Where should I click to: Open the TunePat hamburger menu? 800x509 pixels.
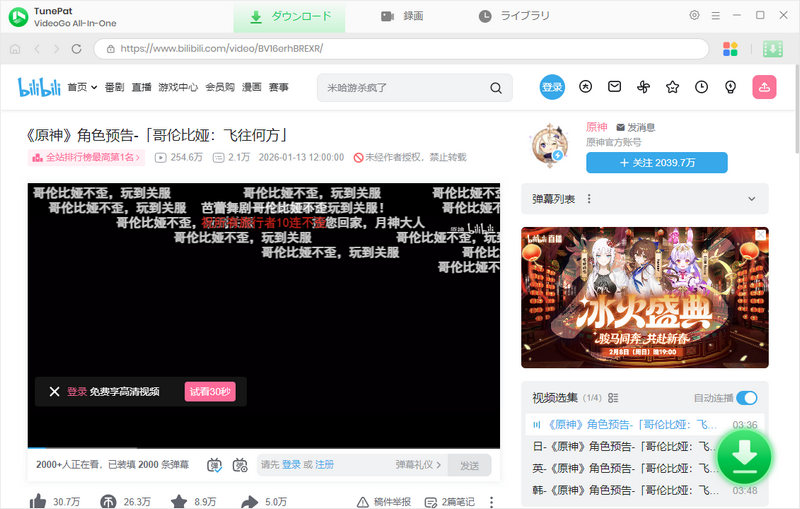click(x=716, y=16)
